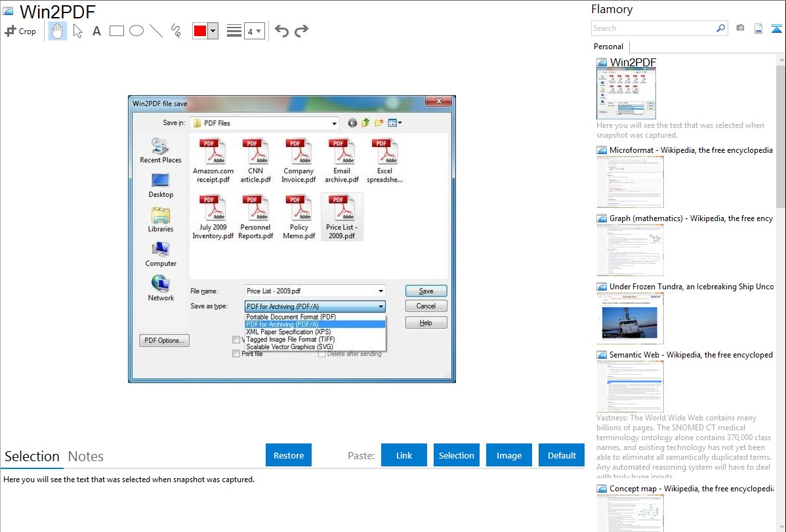Click the Save button in dialog

click(x=426, y=291)
